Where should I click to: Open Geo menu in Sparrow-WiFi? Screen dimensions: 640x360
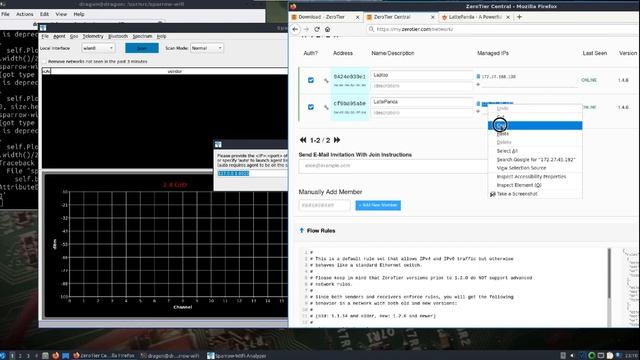[74, 36]
